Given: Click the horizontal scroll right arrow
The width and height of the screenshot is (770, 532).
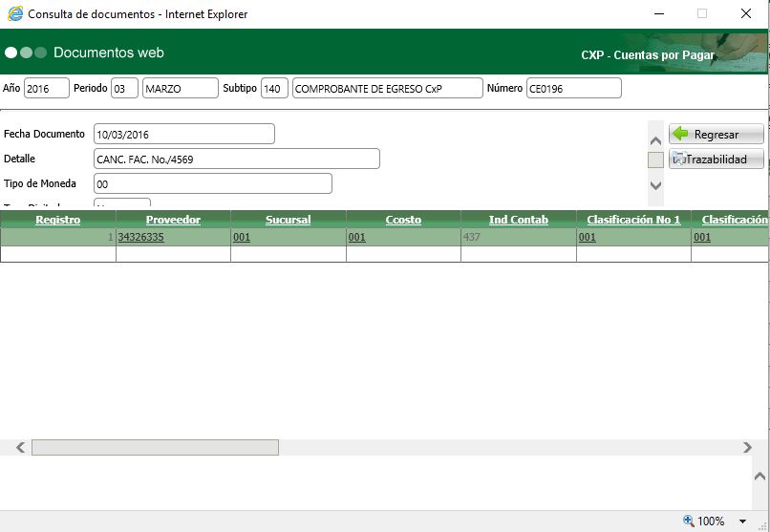Looking at the screenshot, I should pyautogui.click(x=747, y=447).
